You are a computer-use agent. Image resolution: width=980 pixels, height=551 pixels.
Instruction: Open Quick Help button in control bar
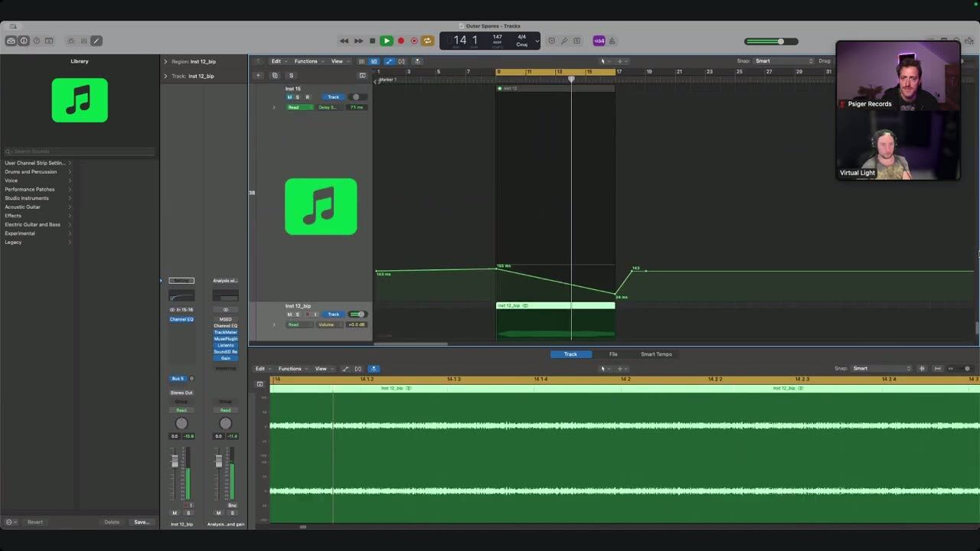(36, 41)
